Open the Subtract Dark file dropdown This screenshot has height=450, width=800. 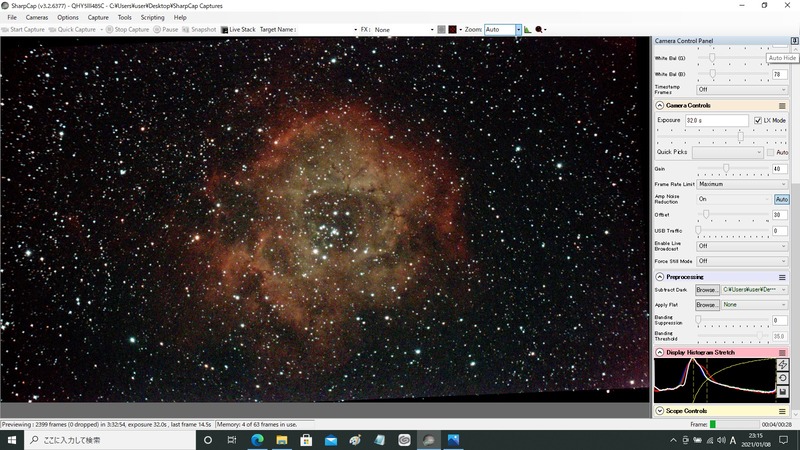point(754,290)
